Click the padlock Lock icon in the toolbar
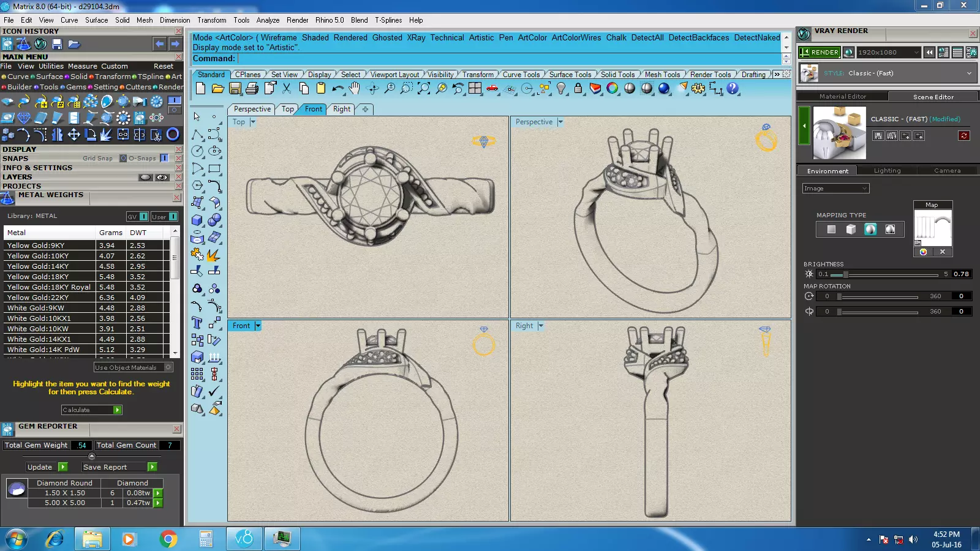 pos(578,89)
